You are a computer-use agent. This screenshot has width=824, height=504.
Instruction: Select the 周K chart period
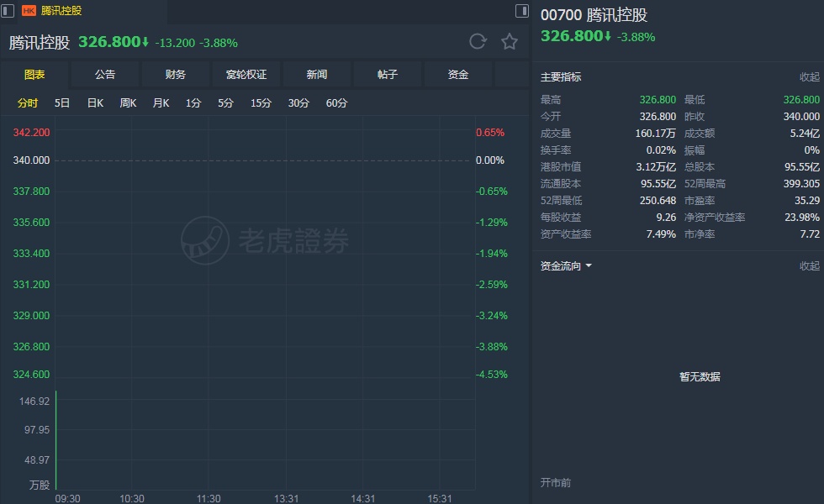point(128,102)
